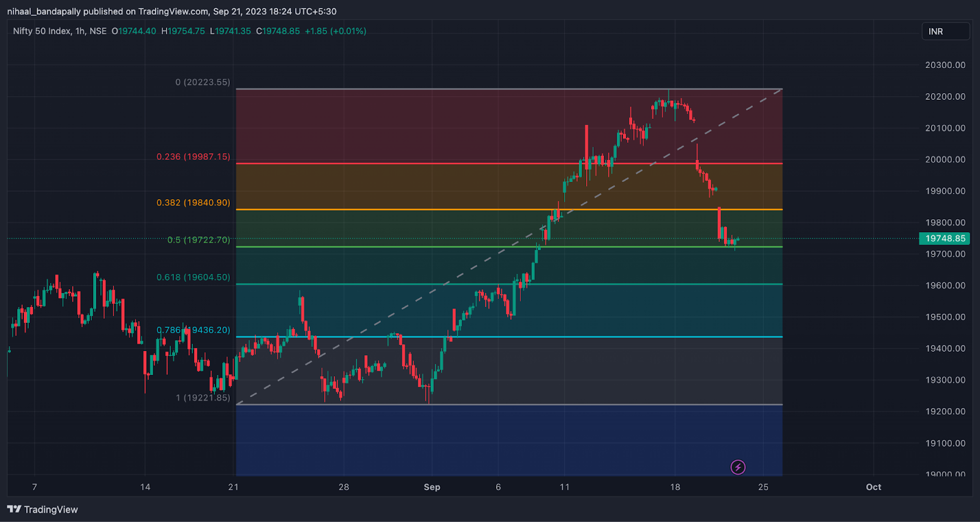Click the 19500.00 price axis label

click(x=945, y=317)
